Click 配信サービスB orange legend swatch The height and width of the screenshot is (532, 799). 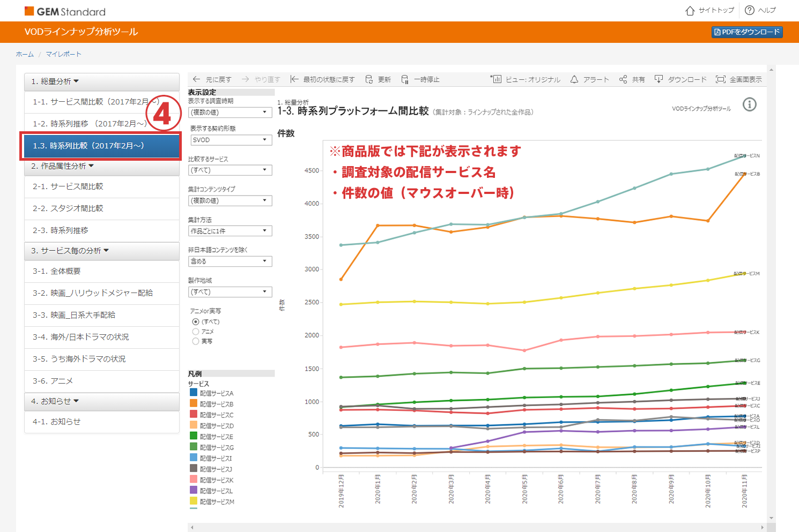point(194,403)
